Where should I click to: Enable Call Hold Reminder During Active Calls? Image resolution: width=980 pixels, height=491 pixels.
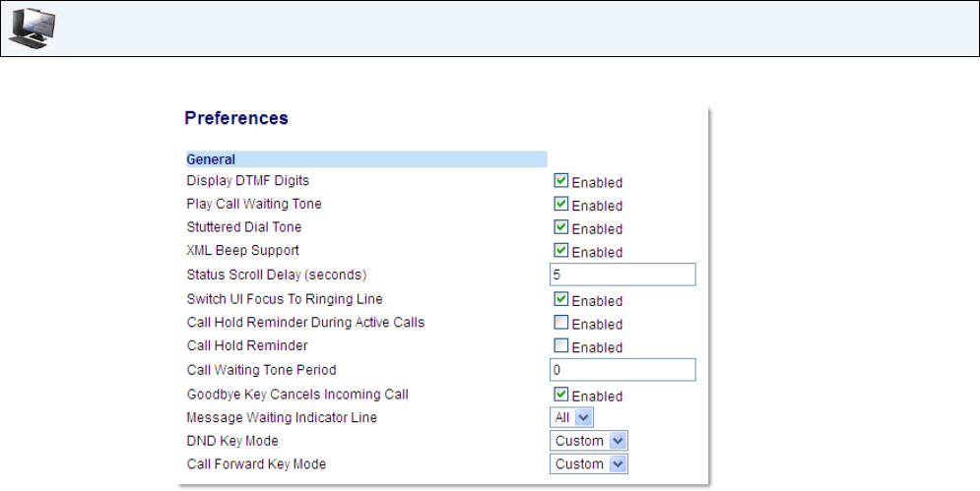[560, 323]
